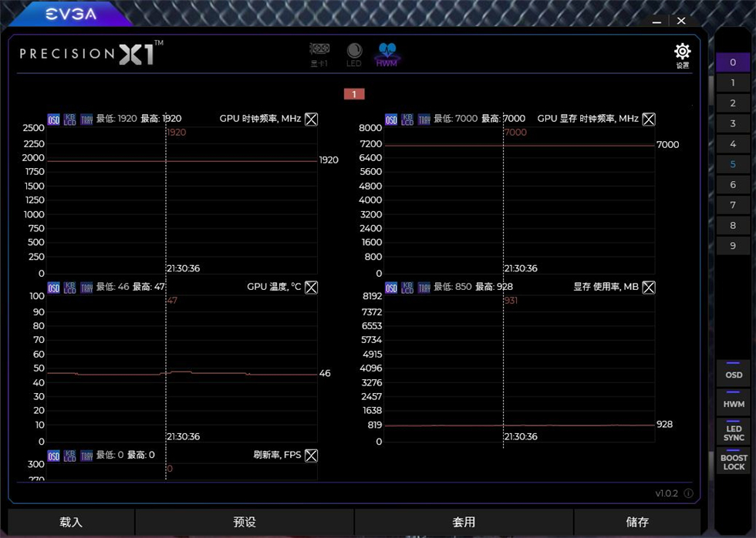Select the red numbered tab 1

click(354, 93)
